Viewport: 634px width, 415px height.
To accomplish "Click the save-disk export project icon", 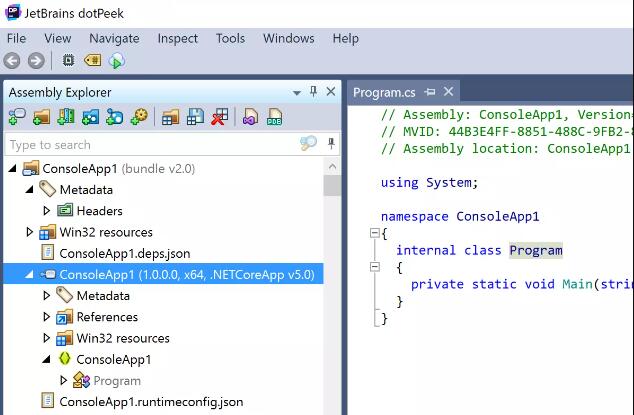I will tap(196, 118).
